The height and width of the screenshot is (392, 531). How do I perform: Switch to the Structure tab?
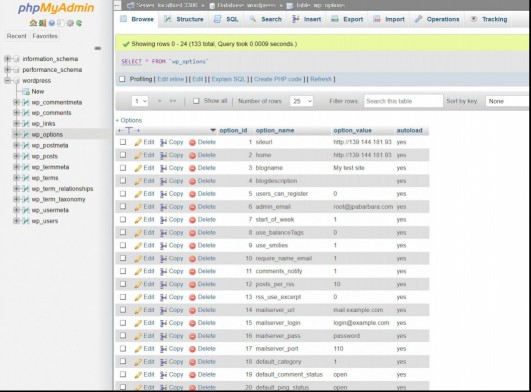click(x=184, y=19)
